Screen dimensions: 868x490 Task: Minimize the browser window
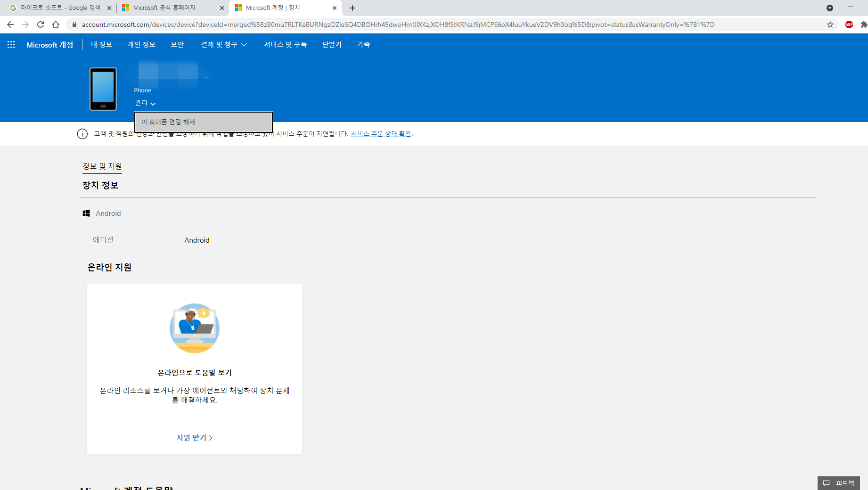[x=851, y=8]
